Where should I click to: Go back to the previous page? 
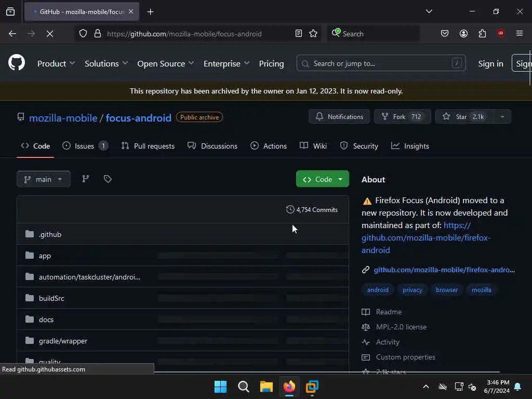click(x=12, y=34)
